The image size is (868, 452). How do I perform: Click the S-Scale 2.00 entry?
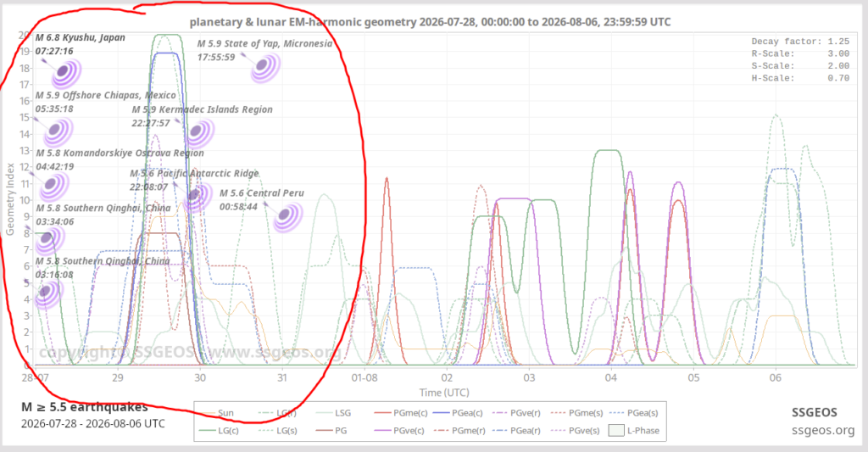800,66
